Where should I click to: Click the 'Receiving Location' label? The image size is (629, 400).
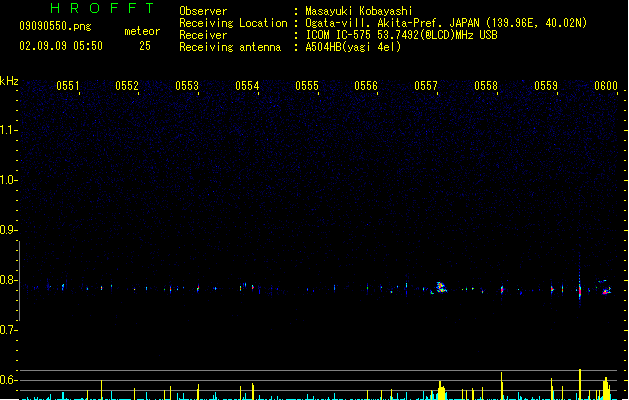coord(233,23)
